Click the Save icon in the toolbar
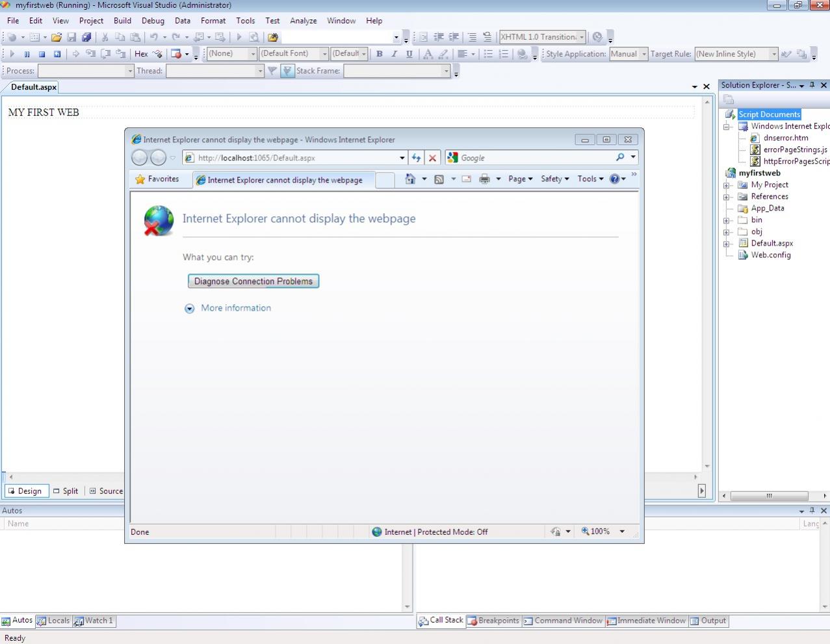Image resolution: width=830 pixels, height=644 pixels. pyautogui.click(x=71, y=37)
